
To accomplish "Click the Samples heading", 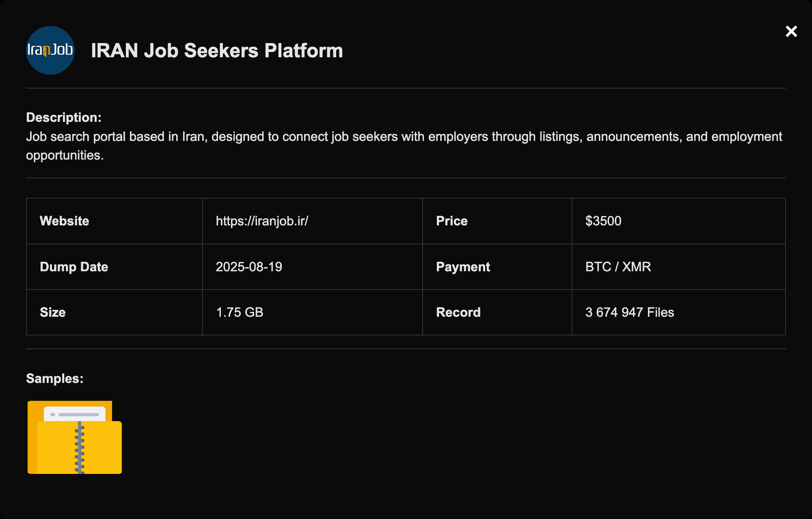I will (x=54, y=378).
